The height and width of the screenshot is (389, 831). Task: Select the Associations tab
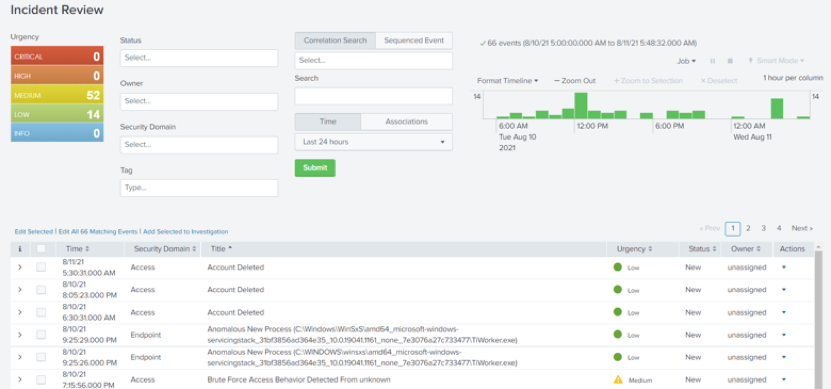(406, 121)
